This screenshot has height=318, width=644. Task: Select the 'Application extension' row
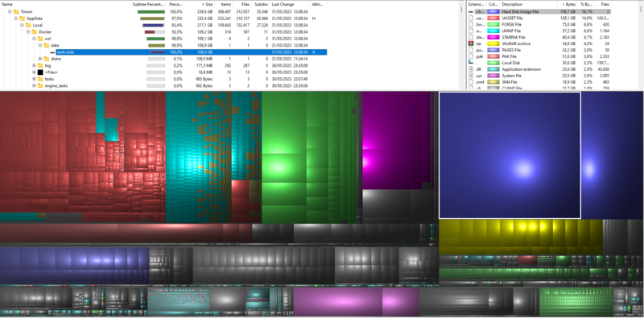539,69
